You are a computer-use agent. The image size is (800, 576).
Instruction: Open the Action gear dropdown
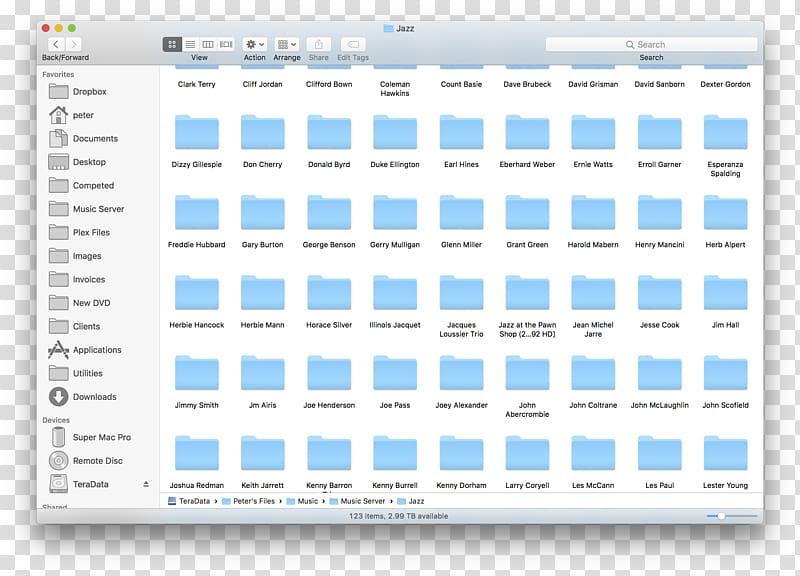(255, 44)
